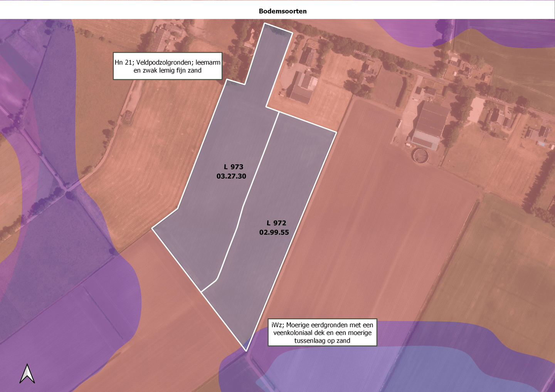Click the Bodemsoorten map title
Image resolution: width=555 pixels, height=392 pixels.
pyautogui.click(x=283, y=11)
